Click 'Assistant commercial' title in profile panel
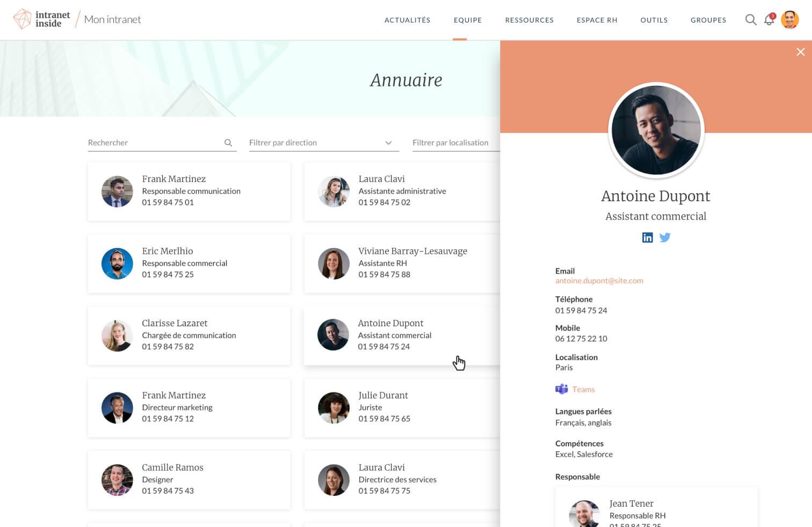Screen dimensions: 812x527 (x=656, y=216)
